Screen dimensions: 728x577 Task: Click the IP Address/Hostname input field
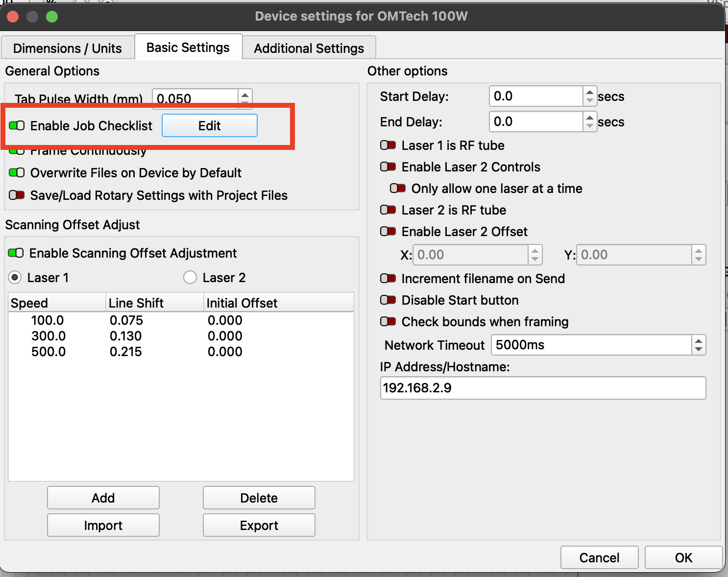click(x=542, y=388)
